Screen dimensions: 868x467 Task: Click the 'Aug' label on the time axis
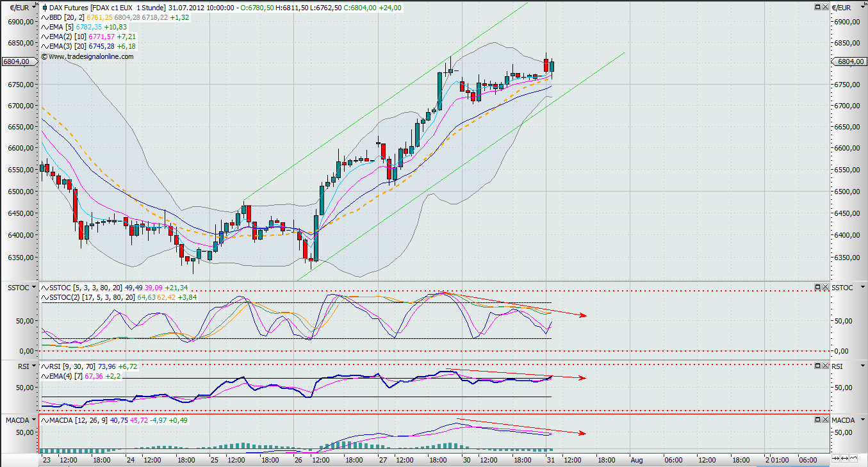(x=635, y=459)
